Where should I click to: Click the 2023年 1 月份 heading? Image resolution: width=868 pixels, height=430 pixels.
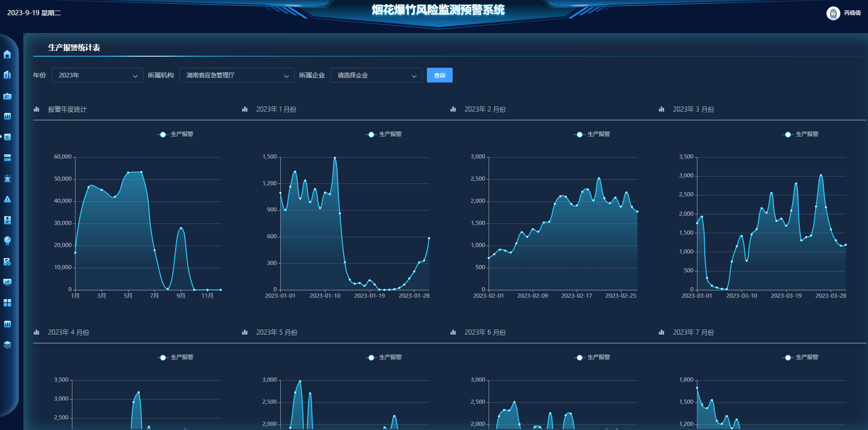[x=276, y=109]
